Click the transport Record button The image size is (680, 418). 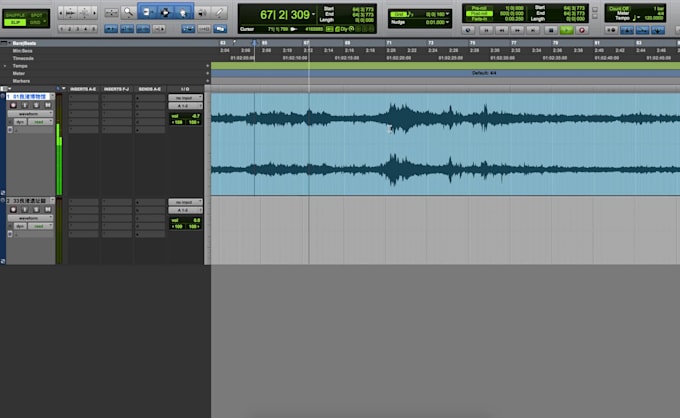click(x=582, y=30)
